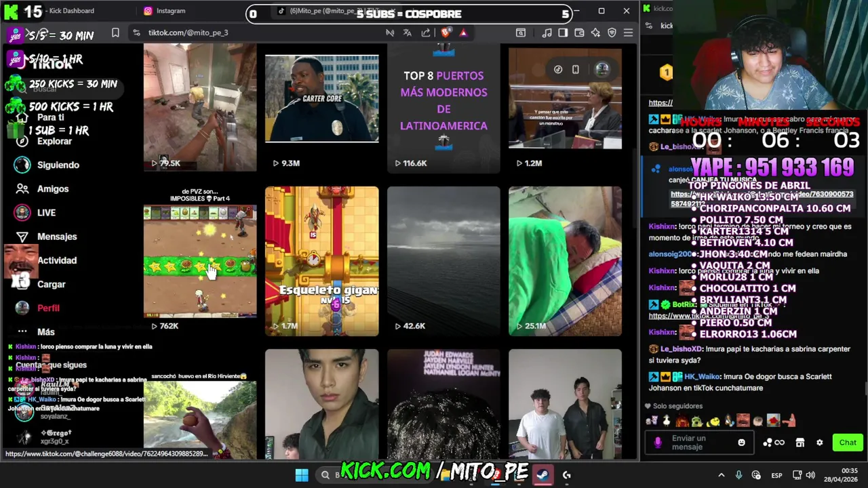Screen dimensions: 868x488
Task: Open the Leo AI sparkle icon
Action: 595,33
